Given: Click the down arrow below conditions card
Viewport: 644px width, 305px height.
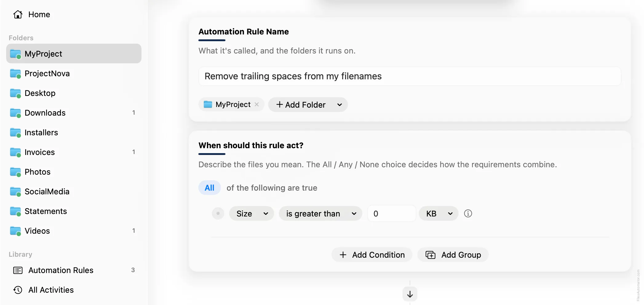Looking at the screenshot, I should click(x=410, y=294).
